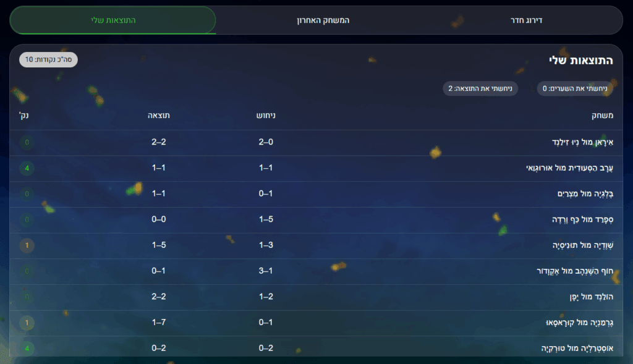Select the שוודיה מול תוניסיה match

pos(316,246)
